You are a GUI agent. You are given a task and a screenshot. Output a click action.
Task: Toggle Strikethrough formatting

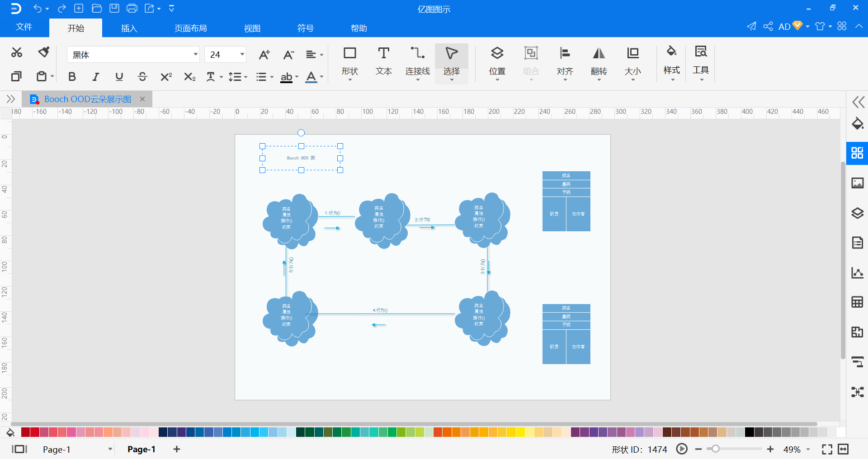(142, 77)
